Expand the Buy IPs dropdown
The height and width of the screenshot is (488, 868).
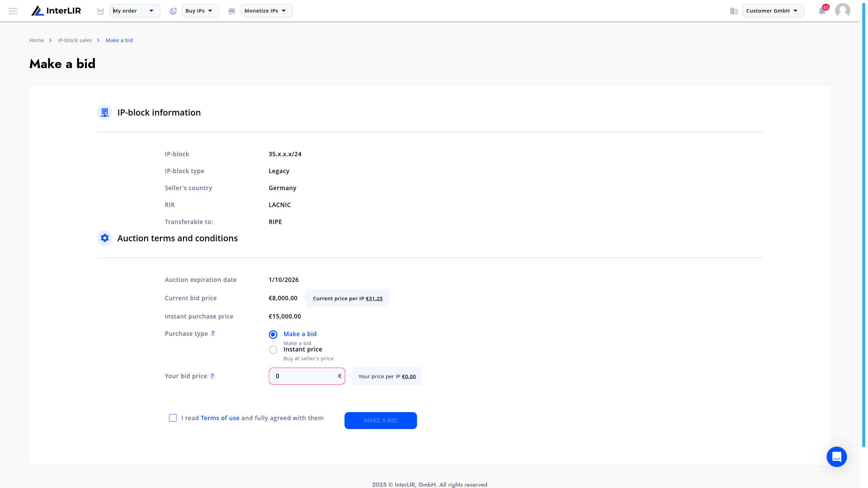coord(200,11)
